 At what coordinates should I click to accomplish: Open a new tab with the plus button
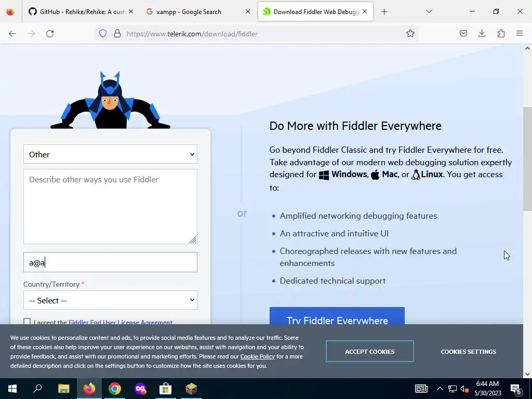pos(384,12)
